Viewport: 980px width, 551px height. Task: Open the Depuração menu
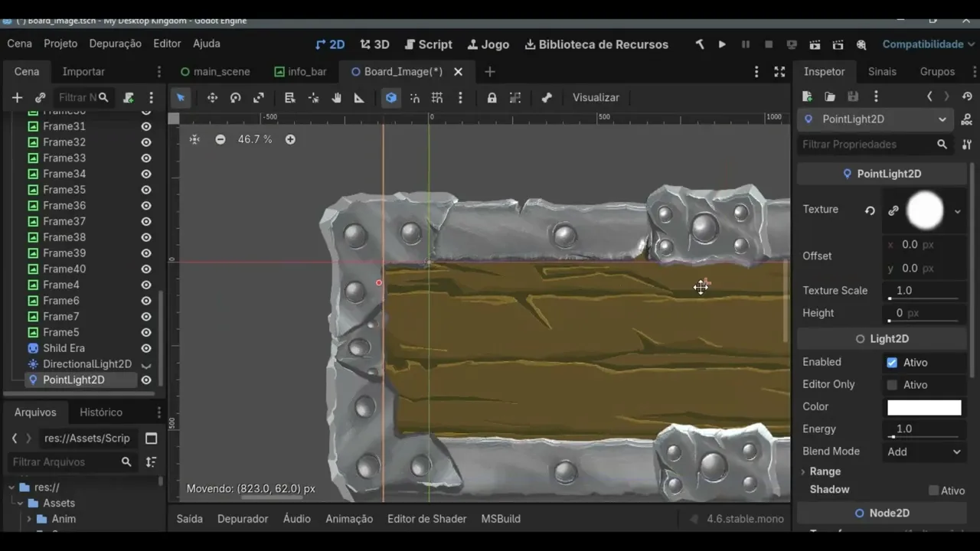[116, 44]
